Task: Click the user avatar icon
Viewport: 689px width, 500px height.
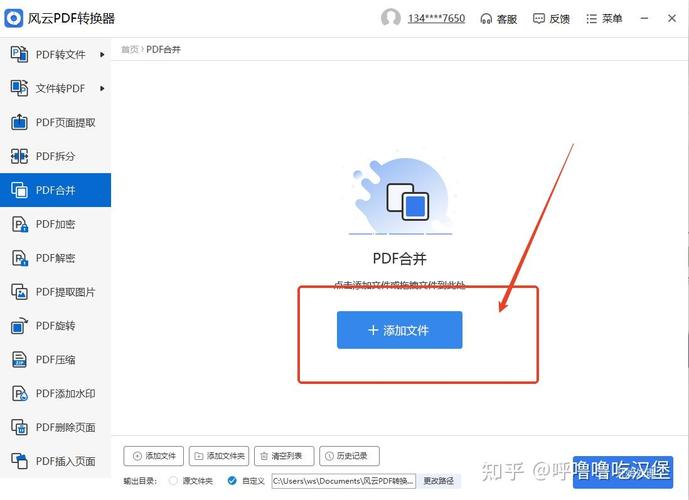Action: point(391,18)
